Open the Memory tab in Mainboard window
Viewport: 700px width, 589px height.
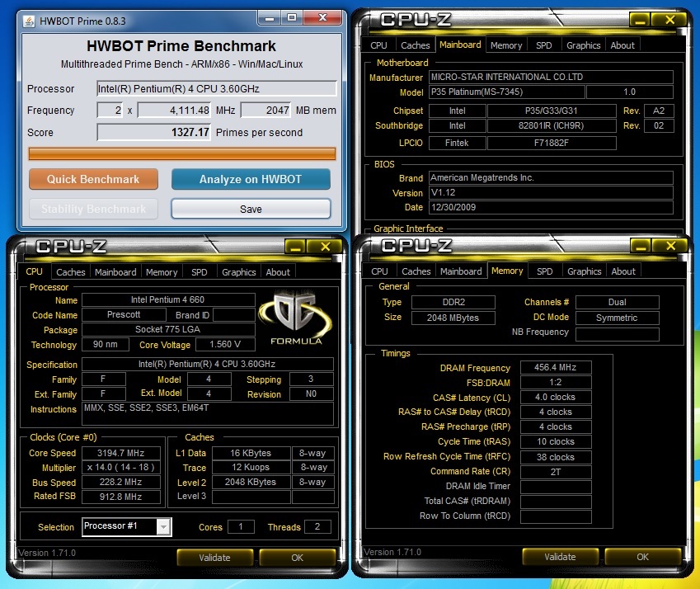506,45
